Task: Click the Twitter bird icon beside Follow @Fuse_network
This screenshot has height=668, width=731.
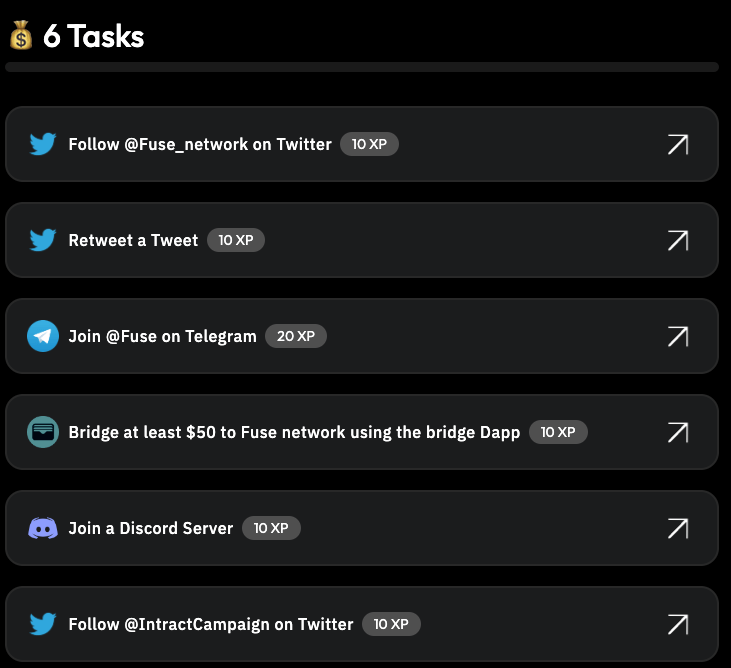Action: 42,144
